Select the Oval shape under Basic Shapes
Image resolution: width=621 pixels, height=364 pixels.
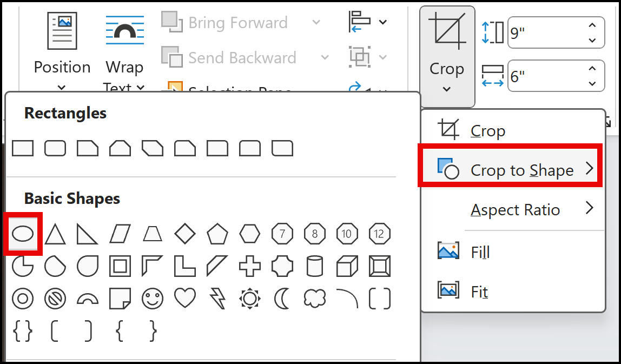point(23,234)
